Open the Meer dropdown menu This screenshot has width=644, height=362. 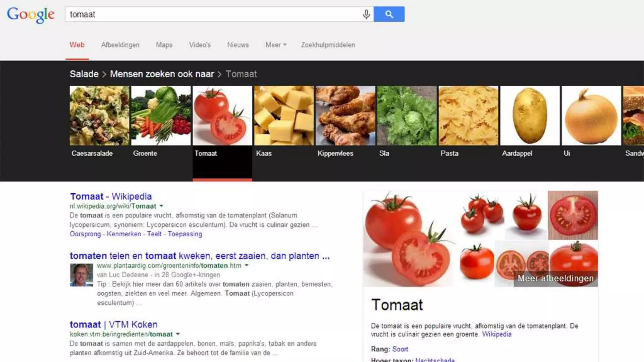click(276, 45)
